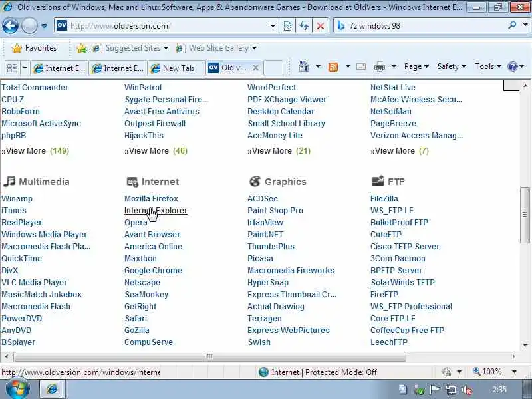Close the Old v... tab
Viewport: 532px width, 399px height.
[x=255, y=68]
